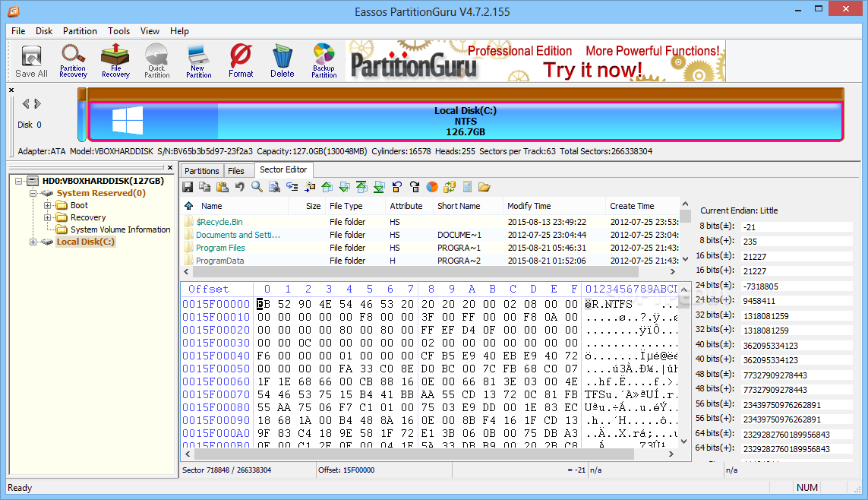
Task: Open the Partition menu
Action: point(80,31)
